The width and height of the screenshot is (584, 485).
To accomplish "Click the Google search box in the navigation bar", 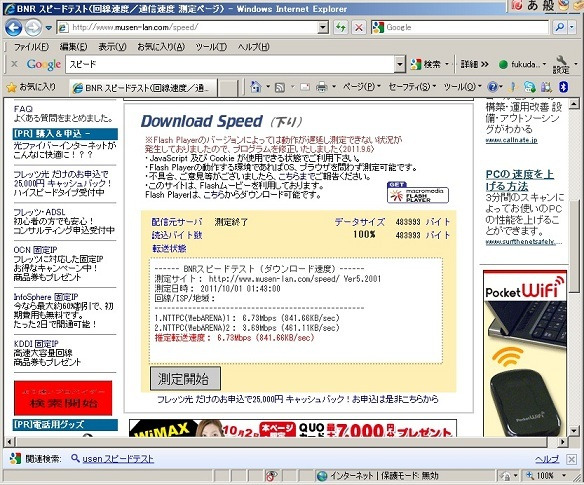I will coord(460,27).
